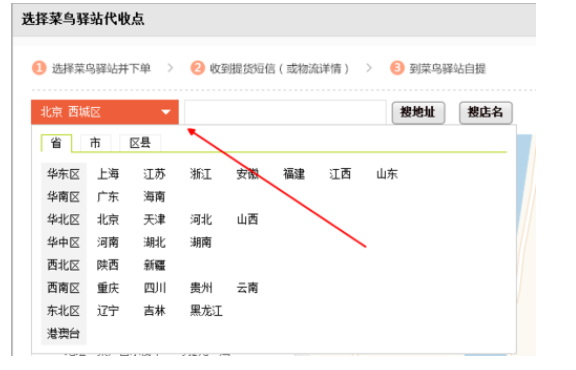Select province 河北
Viewport: 576px width, 370px height.
click(201, 220)
